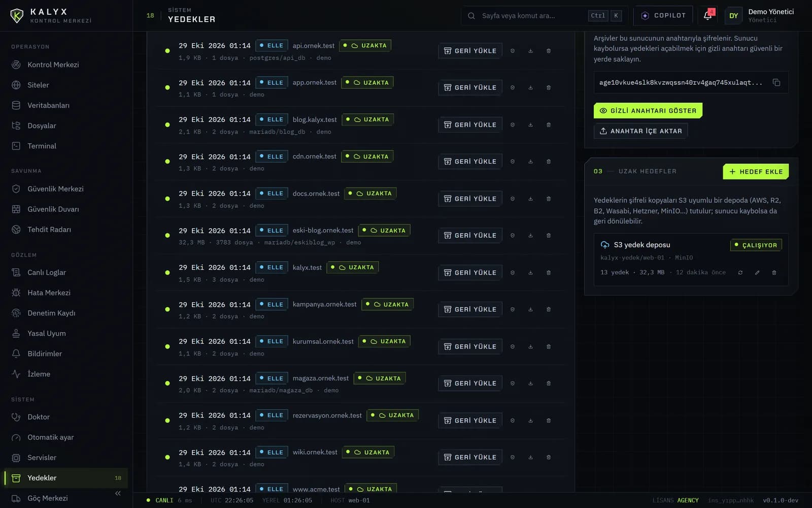Show secret key with Gizli Anahtarı Göster
This screenshot has width=812, height=508.
pyautogui.click(x=648, y=111)
